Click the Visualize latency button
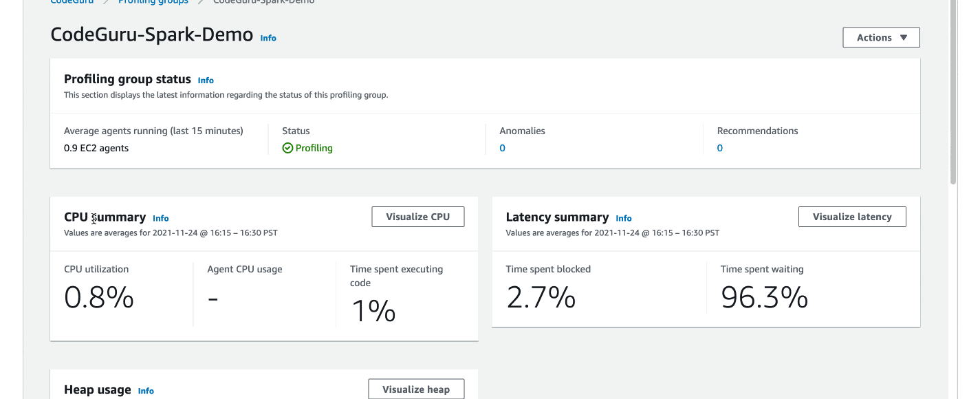This screenshot has width=980, height=399. [852, 216]
